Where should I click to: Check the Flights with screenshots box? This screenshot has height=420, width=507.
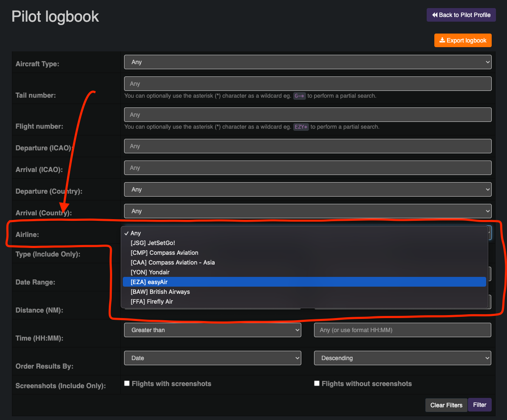click(x=127, y=383)
